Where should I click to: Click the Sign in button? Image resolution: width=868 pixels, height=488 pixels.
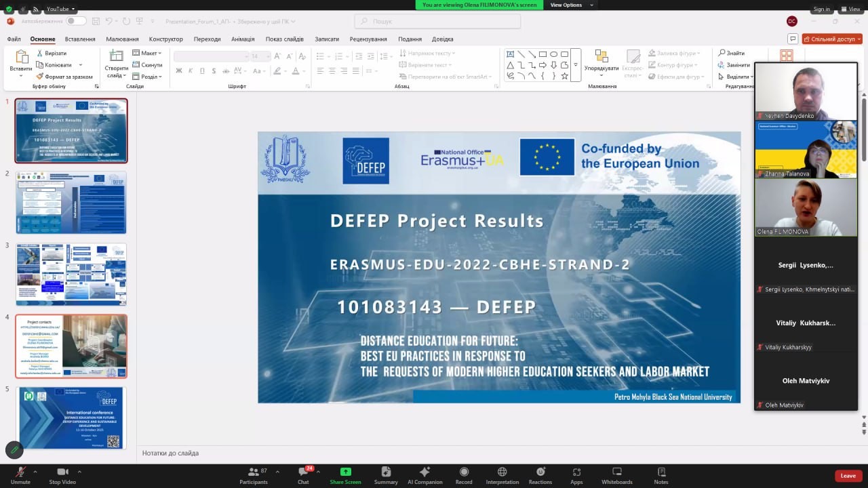click(821, 9)
